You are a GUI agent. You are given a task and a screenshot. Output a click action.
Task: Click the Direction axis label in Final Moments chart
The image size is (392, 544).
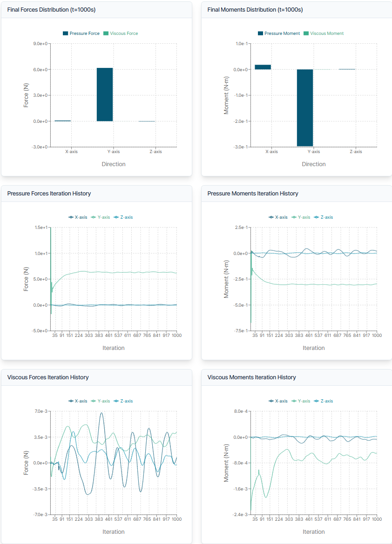click(x=314, y=164)
